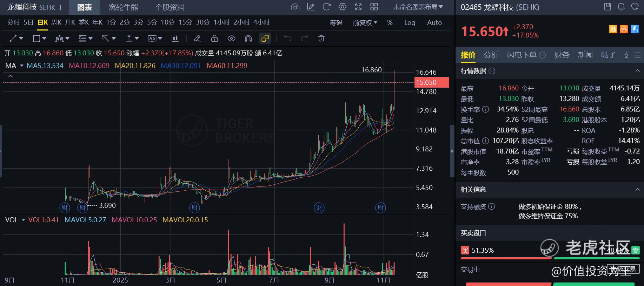
Task: Open the 前复权 adjustment dropdown
Action: (365, 23)
